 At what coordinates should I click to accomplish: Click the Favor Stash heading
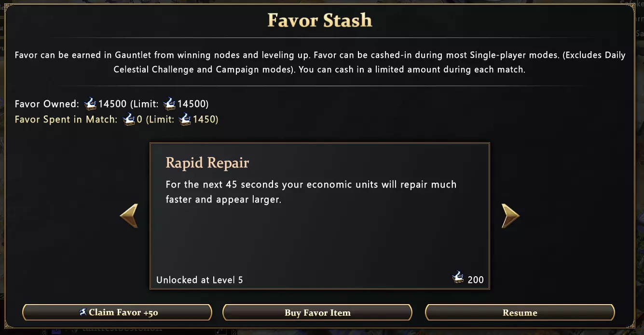320,20
